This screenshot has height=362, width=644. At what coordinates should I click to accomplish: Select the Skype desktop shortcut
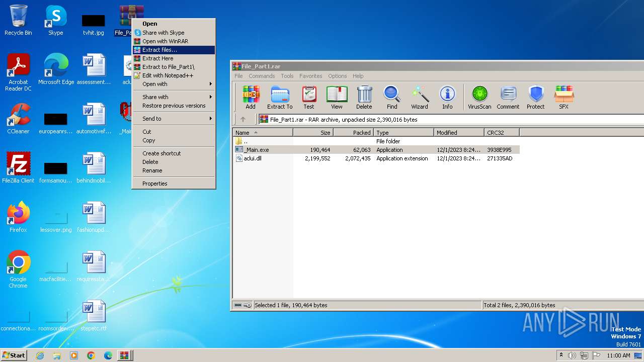point(56,20)
